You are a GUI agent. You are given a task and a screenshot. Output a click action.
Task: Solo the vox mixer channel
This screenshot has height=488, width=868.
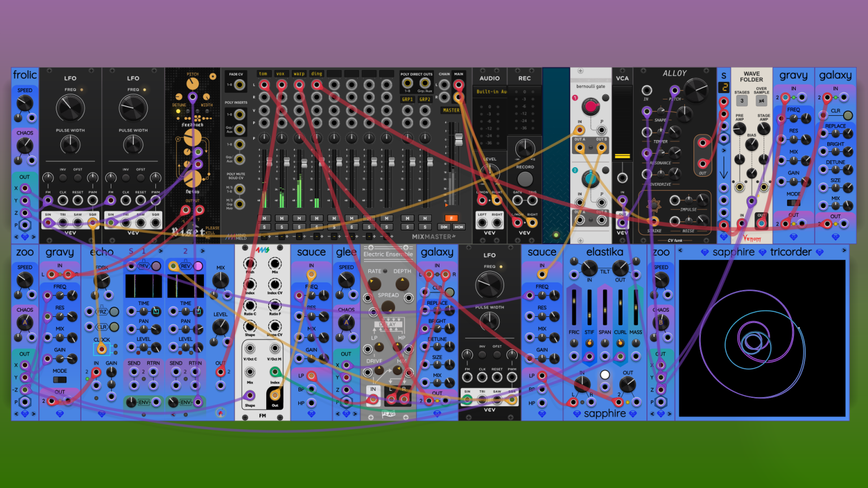tap(281, 227)
